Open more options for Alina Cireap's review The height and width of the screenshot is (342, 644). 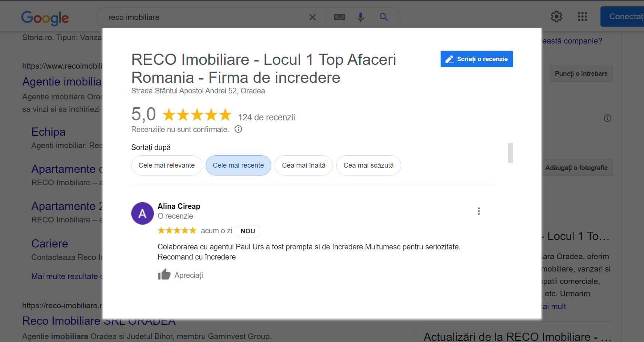(x=478, y=211)
